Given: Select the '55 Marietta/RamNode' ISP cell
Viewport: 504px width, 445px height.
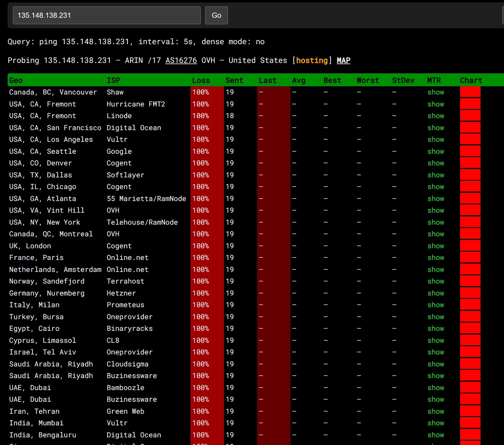Looking at the screenshot, I should [146, 199].
